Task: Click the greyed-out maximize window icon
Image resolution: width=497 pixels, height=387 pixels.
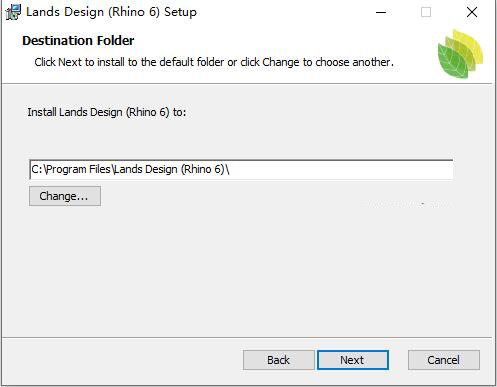Action: pyautogui.click(x=426, y=12)
